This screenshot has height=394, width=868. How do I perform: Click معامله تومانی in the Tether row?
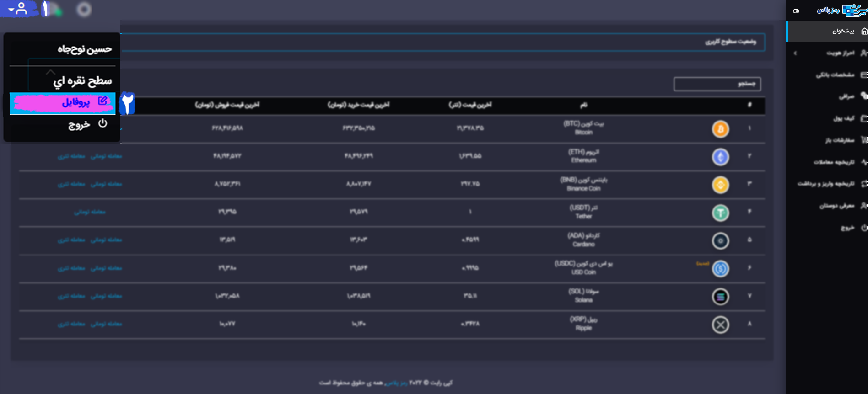(x=90, y=212)
